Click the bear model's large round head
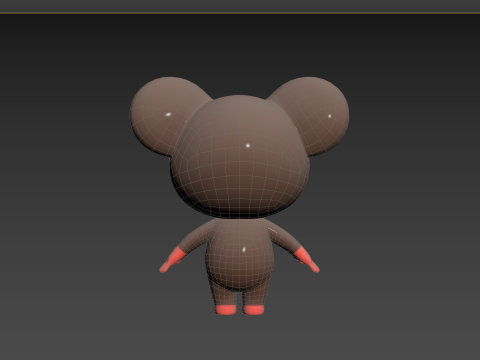Screen dimensions: 480x360 (x=240, y=157)
